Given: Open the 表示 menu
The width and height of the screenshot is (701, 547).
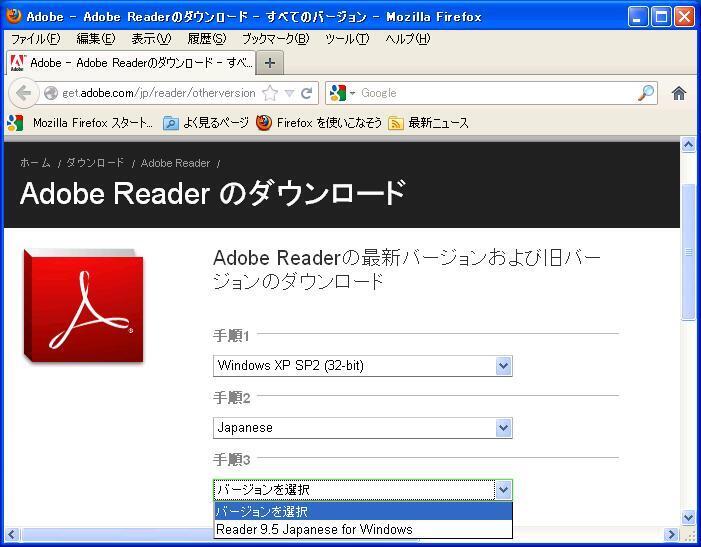Looking at the screenshot, I should [151, 39].
